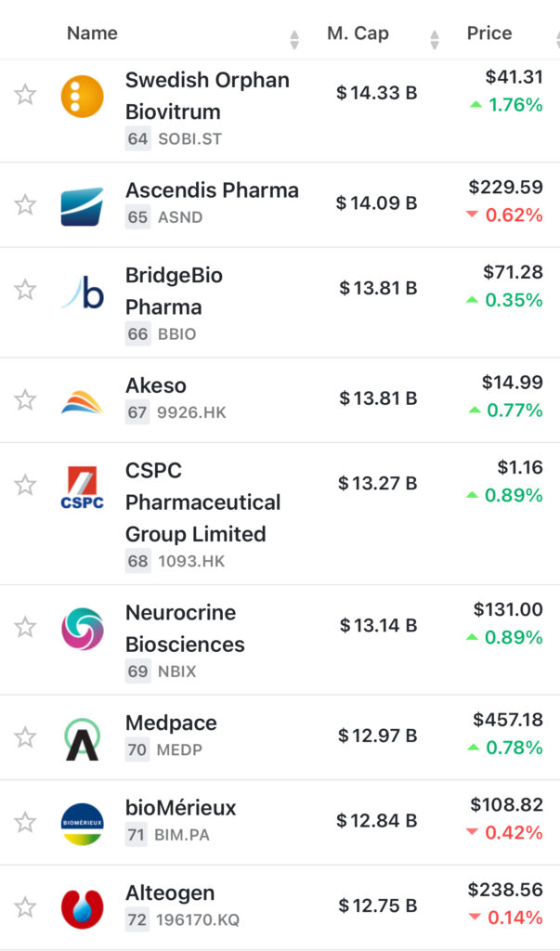Toggle favorite star for Akeso

[25, 399]
